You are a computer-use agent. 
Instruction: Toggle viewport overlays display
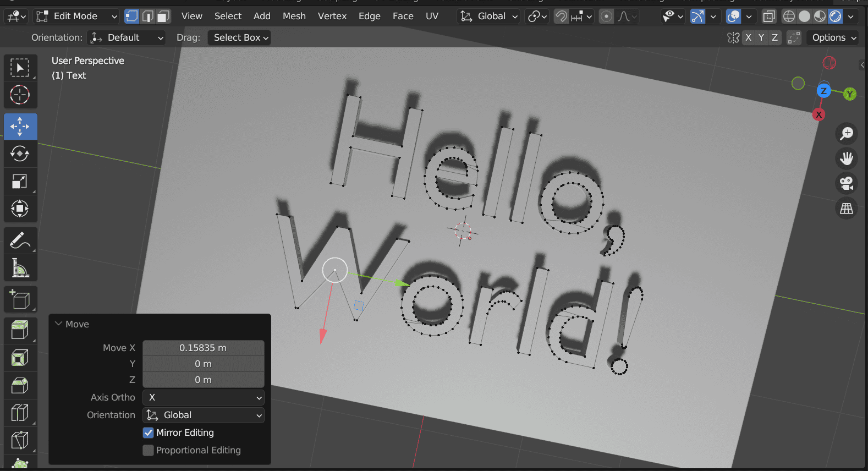coord(733,17)
